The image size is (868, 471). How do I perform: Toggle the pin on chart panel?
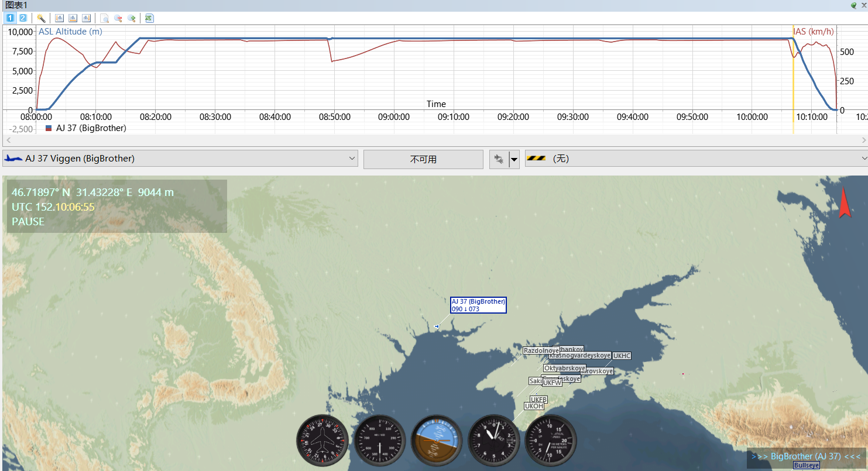[x=853, y=5]
